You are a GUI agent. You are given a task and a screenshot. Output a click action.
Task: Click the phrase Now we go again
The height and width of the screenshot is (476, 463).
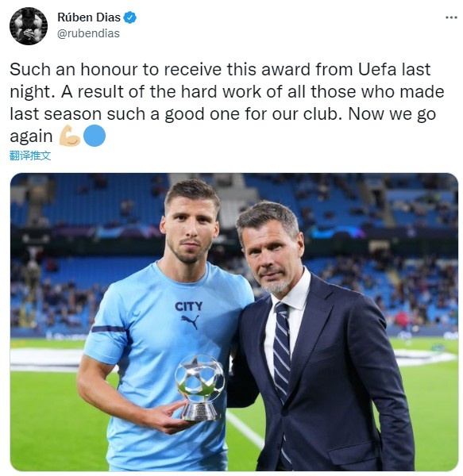[x=392, y=114]
